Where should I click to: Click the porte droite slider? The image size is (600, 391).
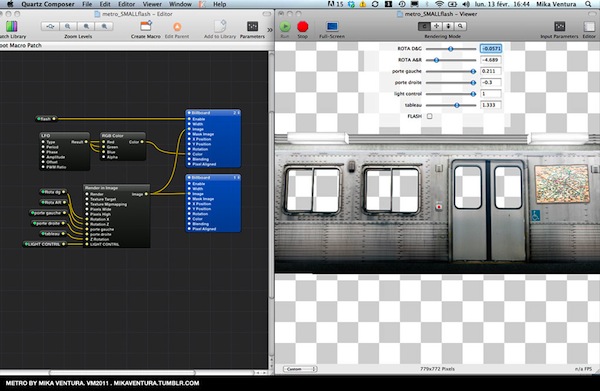coord(451,83)
